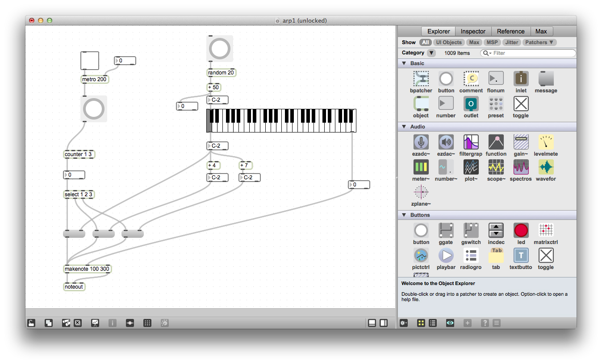Choose the pictctrl object icon
This screenshot has width=602, height=364.
(421, 256)
